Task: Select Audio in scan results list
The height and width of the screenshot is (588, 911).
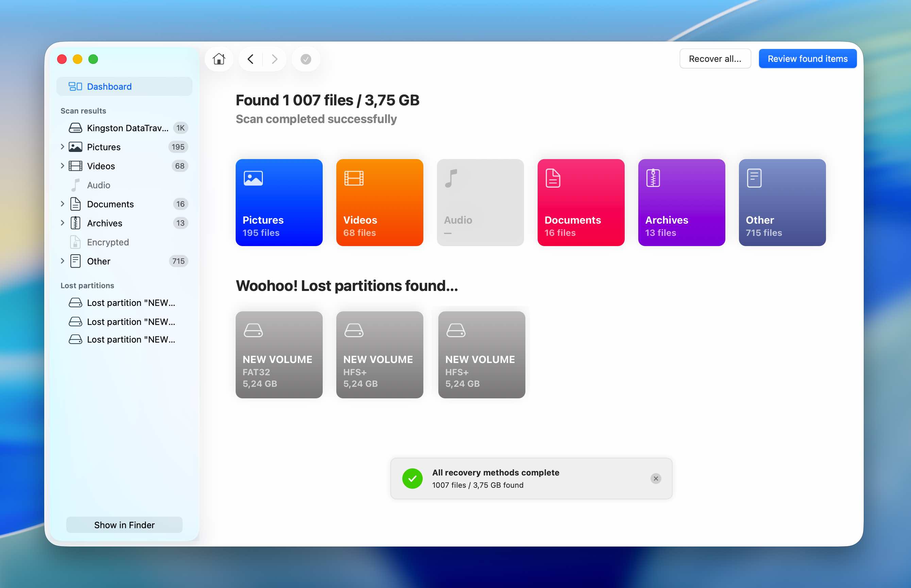Action: (124, 185)
